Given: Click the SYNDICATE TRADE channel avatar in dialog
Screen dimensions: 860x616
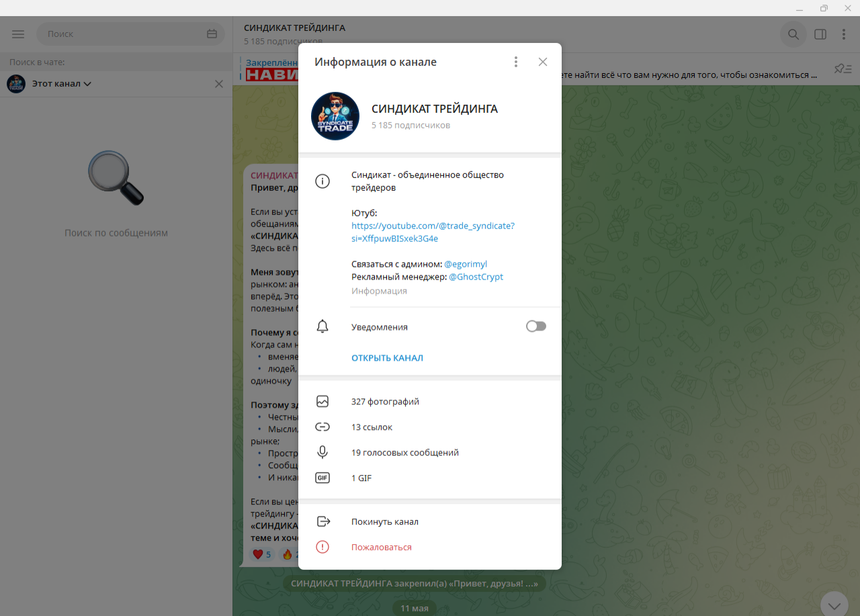Looking at the screenshot, I should pyautogui.click(x=335, y=116).
